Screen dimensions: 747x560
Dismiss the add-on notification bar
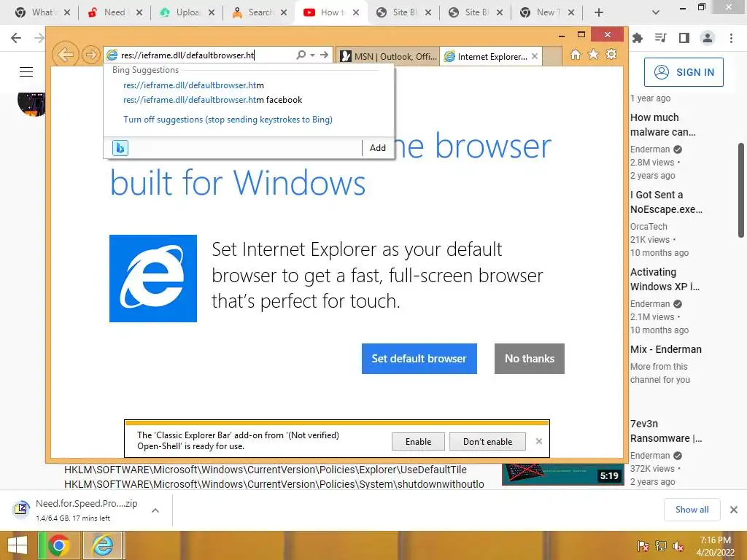pos(539,441)
